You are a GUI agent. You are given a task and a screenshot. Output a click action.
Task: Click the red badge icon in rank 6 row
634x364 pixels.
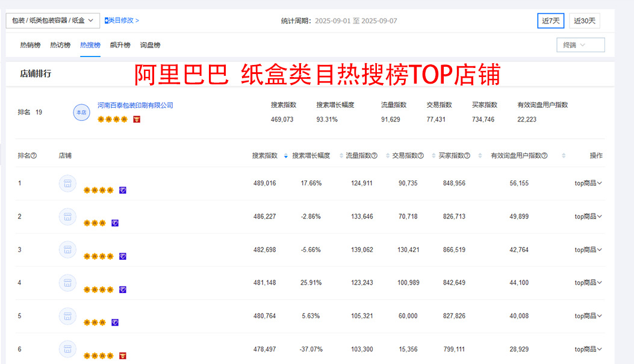pyautogui.click(x=122, y=356)
